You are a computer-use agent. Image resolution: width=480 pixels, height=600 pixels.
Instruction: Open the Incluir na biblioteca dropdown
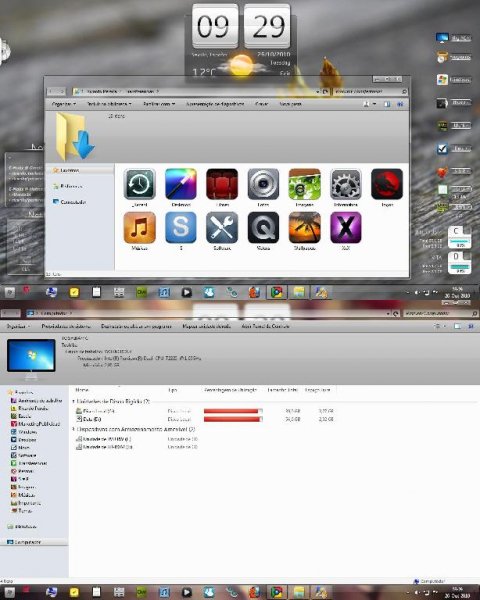(x=109, y=104)
